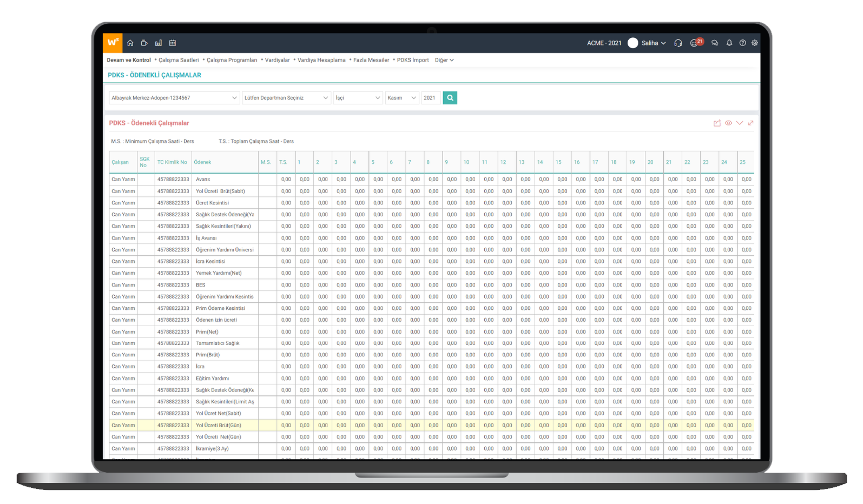863x504 pixels.
Task: Select the Yemek Yardımı(Net) row
Action: [431, 273]
